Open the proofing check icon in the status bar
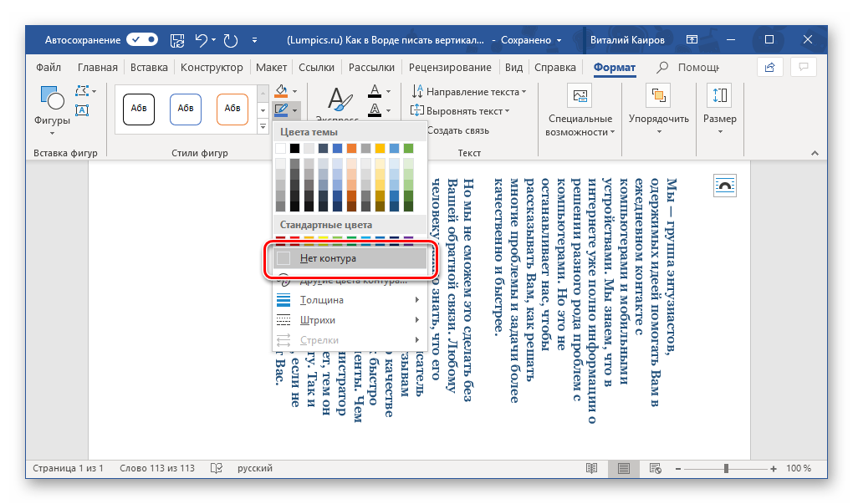Viewport: 853px width, 504px height. (217, 468)
